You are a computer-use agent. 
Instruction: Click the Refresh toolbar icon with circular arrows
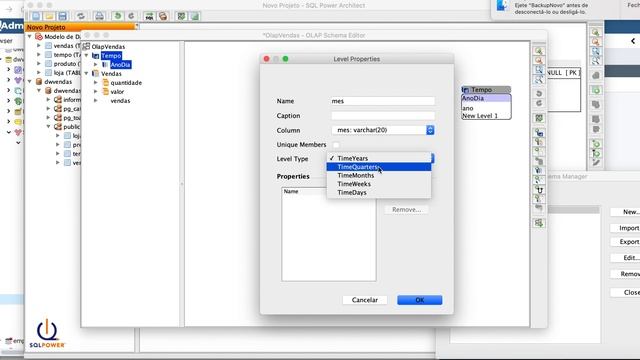coord(80,16)
